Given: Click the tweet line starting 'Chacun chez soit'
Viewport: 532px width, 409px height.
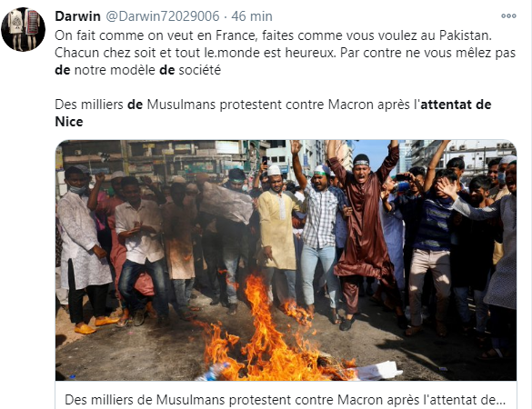Looking at the screenshot, I should click(285, 53).
